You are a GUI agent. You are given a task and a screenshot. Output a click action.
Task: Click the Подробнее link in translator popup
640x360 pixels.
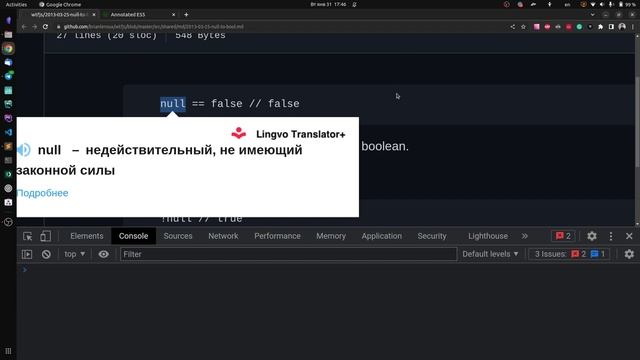(x=42, y=193)
